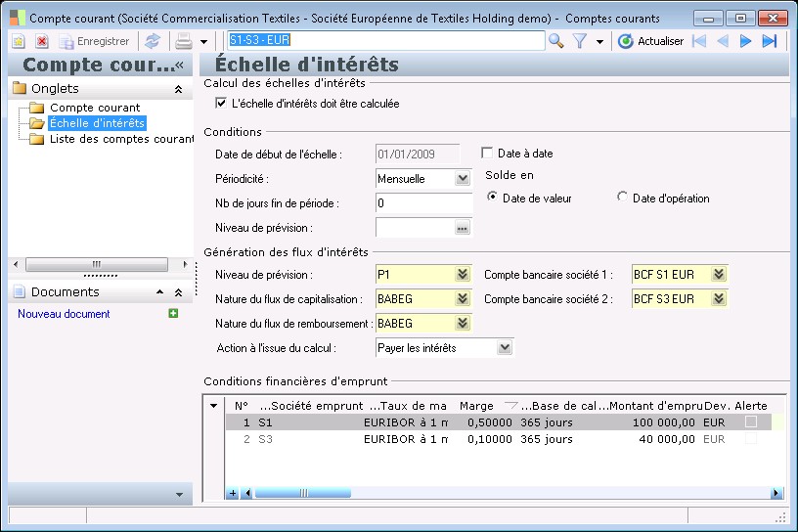Expand Compte bancaire société 1 dropdown

tap(719, 275)
